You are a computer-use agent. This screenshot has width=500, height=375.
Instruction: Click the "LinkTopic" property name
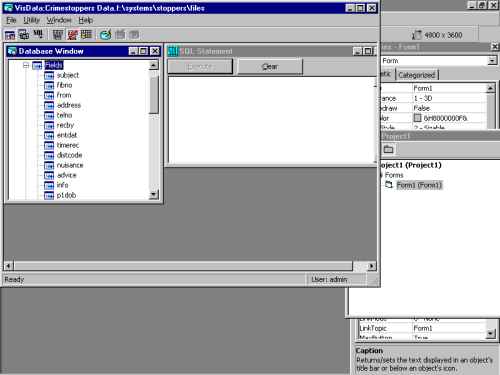click(x=373, y=328)
